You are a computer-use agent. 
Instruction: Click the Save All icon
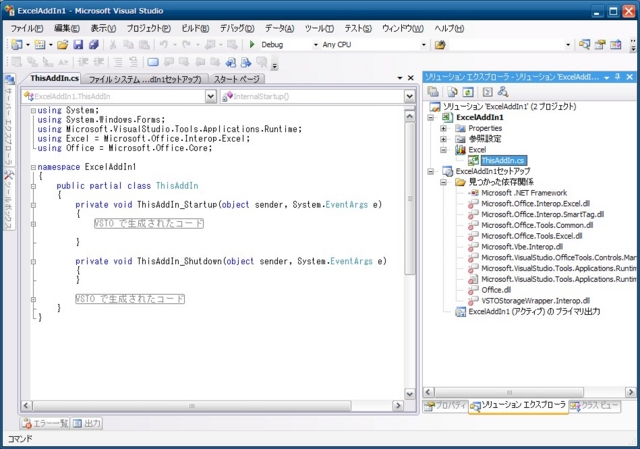(94, 44)
